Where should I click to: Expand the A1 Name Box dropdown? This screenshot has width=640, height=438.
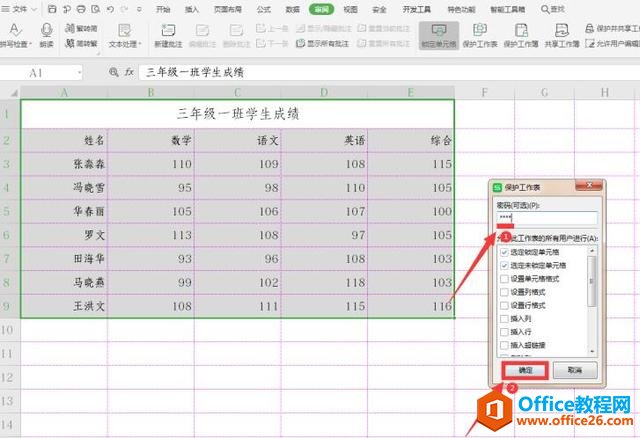[79, 73]
